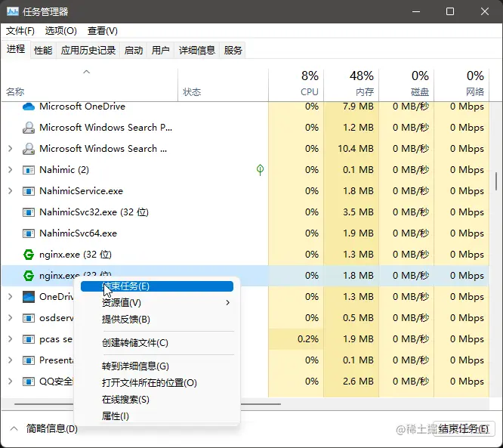Click the Nahimic (2) process icon

pyautogui.click(x=29, y=170)
